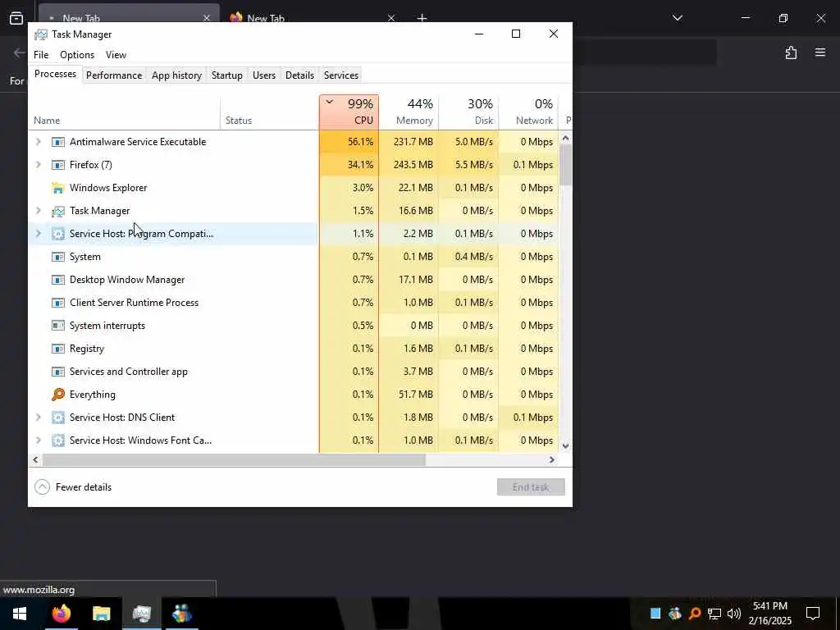The image size is (840, 630).
Task: Click the horizontal scrollbar thumb
Action: coord(234,460)
